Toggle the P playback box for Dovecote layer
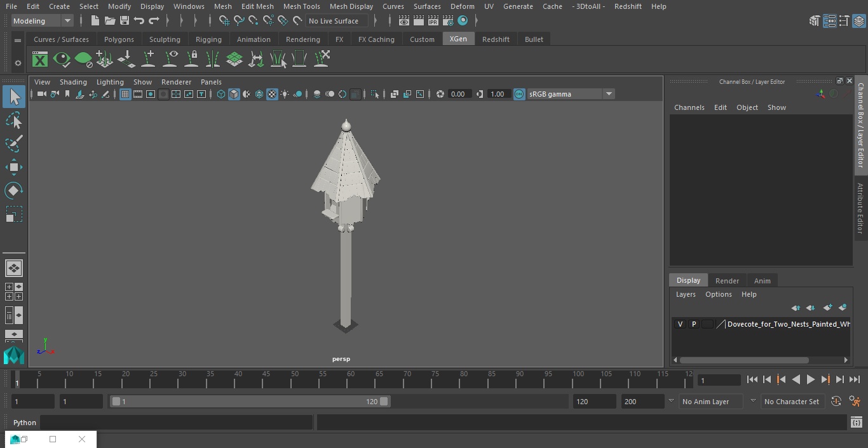Screen dimensions: 868x448 click(x=694, y=324)
